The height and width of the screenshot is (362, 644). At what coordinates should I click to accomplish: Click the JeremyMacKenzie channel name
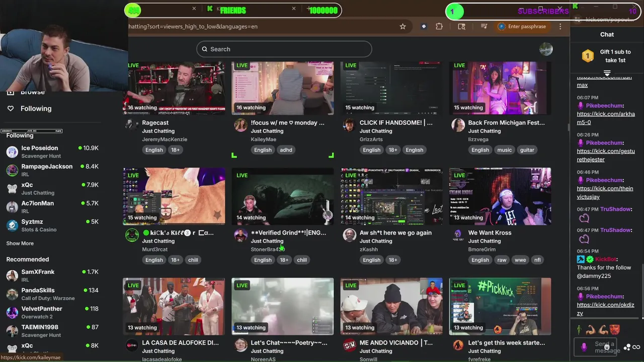click(x=165, y=139)
